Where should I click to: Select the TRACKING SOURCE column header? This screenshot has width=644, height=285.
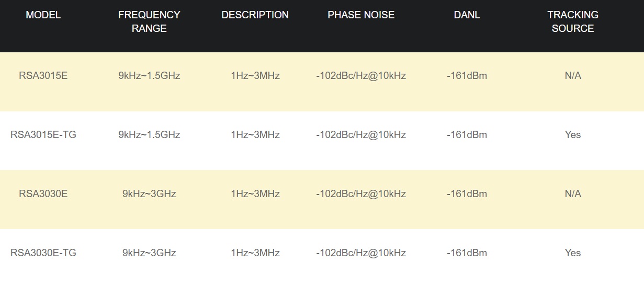point(573,22)
